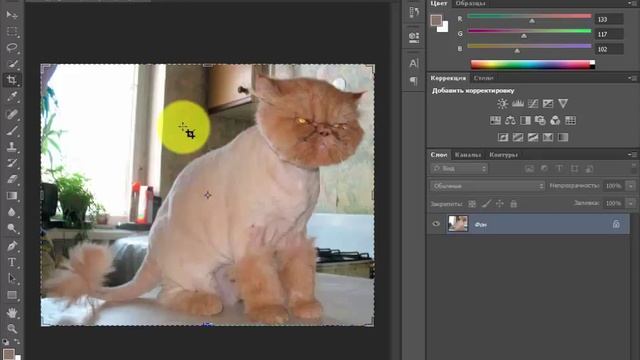Select the Type (T) tool
This screenshot has height=360, width=640.
[12, 262]
